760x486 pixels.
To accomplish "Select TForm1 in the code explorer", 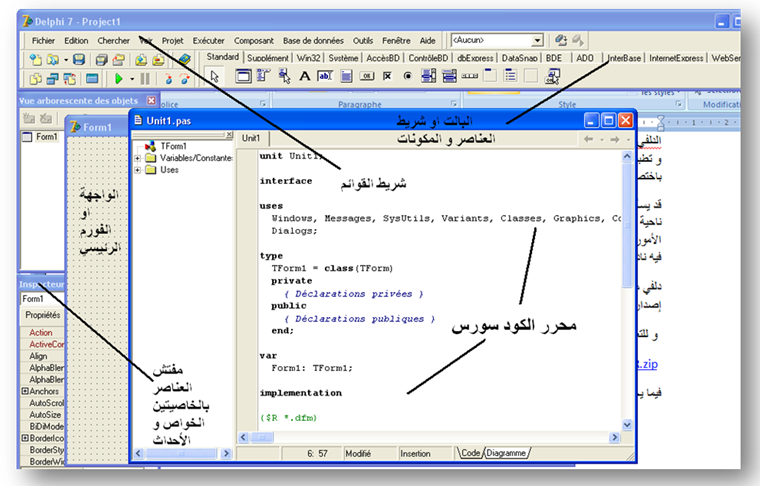I will click(x=173, y=146).
